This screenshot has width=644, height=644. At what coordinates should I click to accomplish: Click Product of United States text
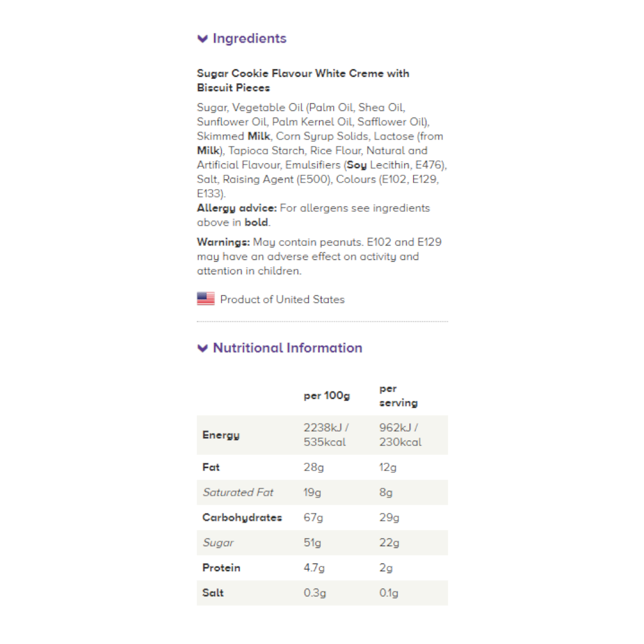click(282, 299)
